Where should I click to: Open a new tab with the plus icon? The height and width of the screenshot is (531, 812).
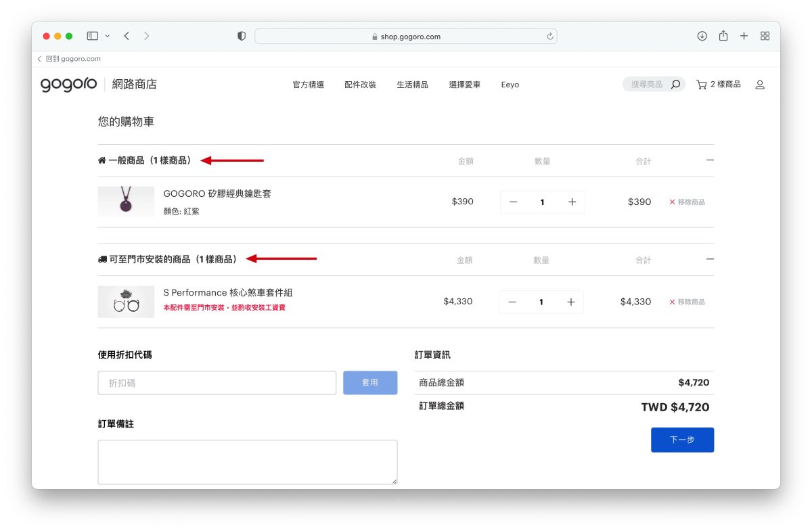pyautogui.click(x=744, y=36)
